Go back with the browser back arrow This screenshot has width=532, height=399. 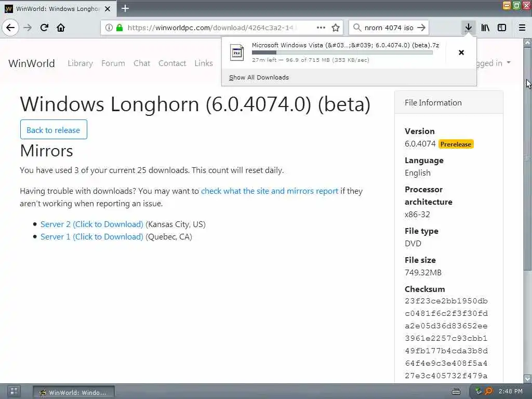[10, 28]
